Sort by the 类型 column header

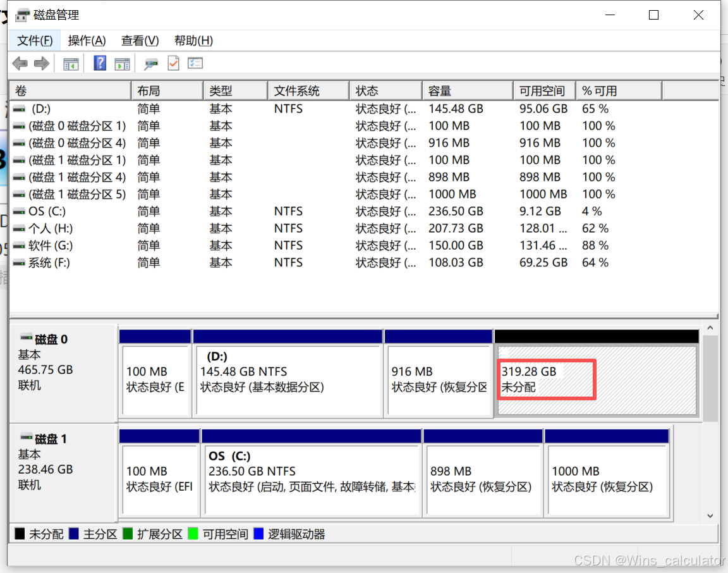point(236,90)
